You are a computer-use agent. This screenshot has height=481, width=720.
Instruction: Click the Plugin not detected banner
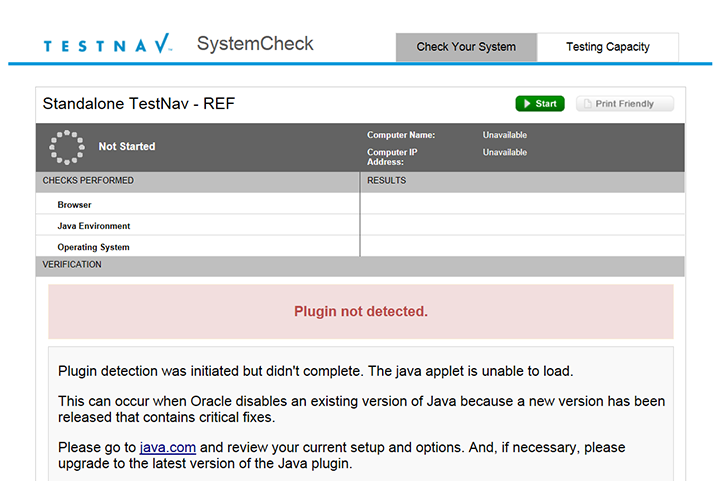[x=360, y=311]
